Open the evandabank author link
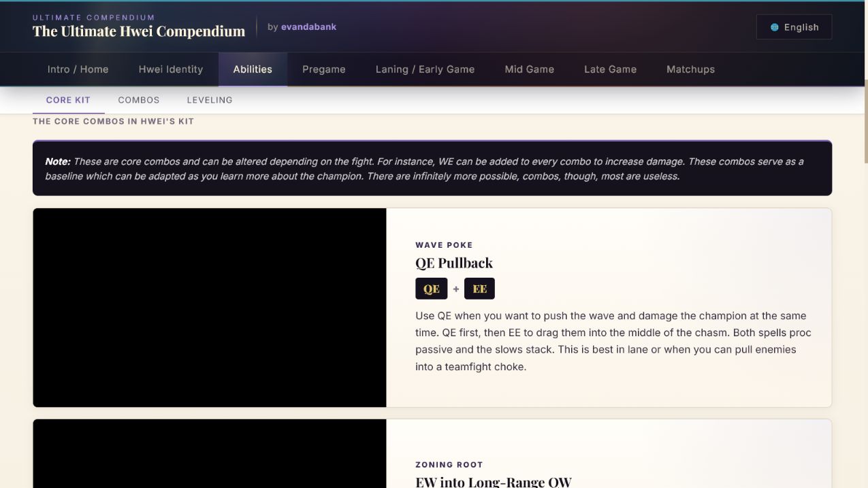 tap(308, 27)
